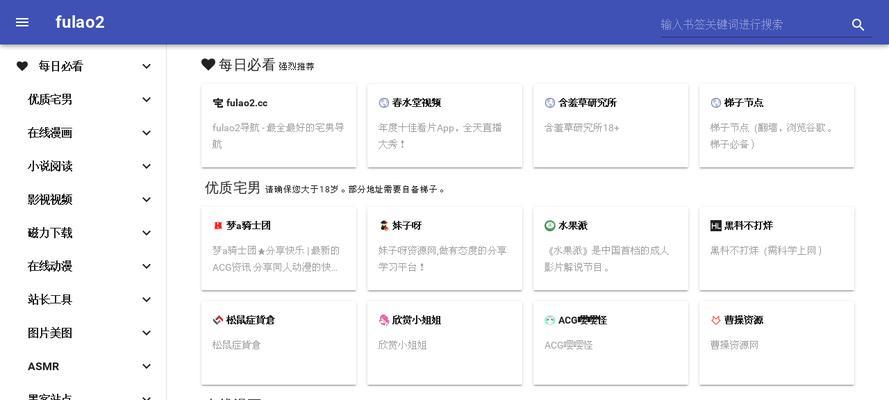Click the avatar icon of 妹子呀
The height and width of the screenshot is (400, 889).
pyautogui.click(x=384, y=225)
